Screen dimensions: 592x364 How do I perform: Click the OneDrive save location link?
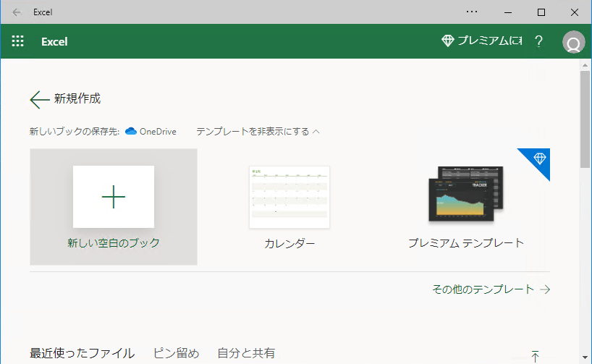tap(151, 132)
